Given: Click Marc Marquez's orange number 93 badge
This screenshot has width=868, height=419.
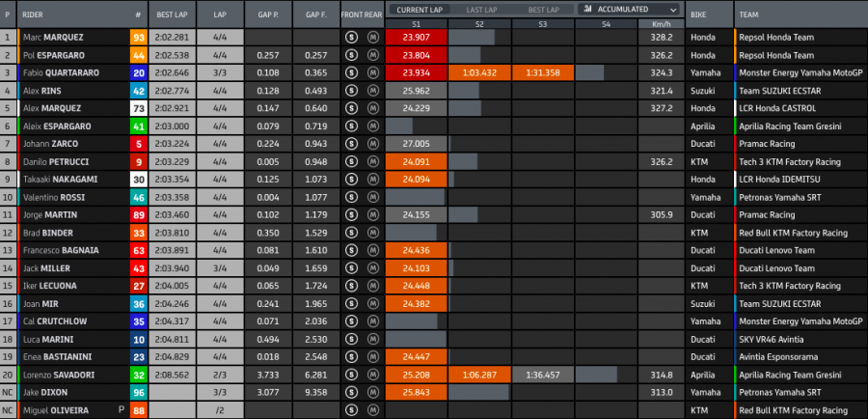Looking at the screenshot, I should [139, 37].
